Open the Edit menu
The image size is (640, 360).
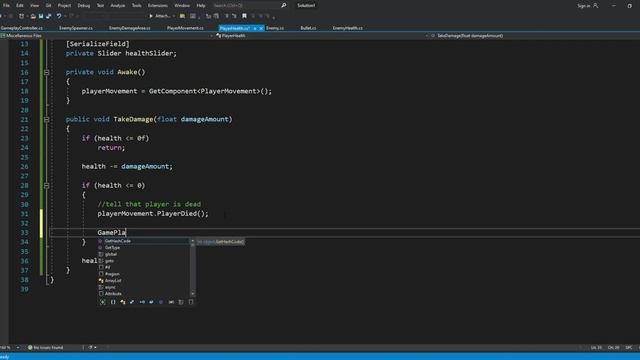[20, 5]
